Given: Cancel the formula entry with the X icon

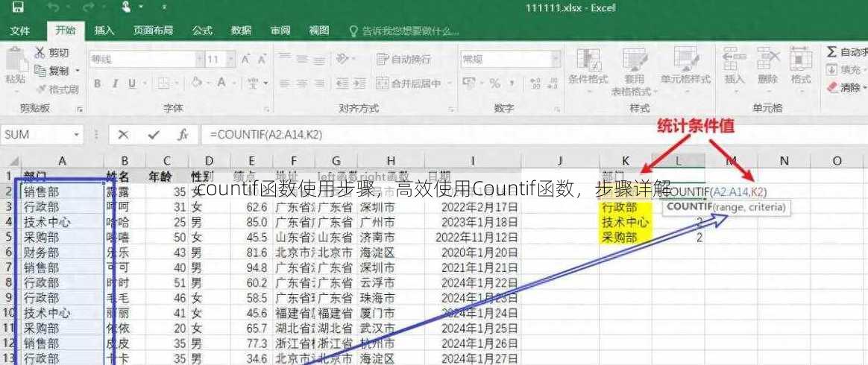Looking at the screenshot, I should (123, 134).
